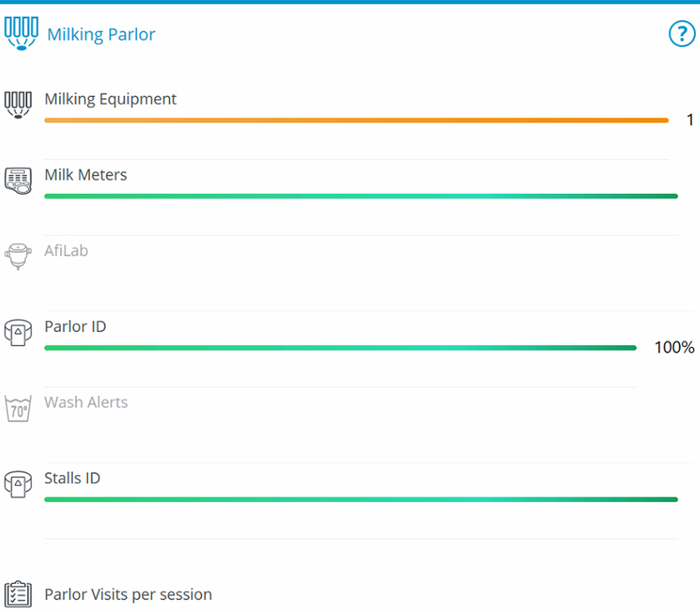Screen dimensions: 700x612
Task: Open the Stalls ID entry
Action: pyautogui.click(x=72, y=478)
